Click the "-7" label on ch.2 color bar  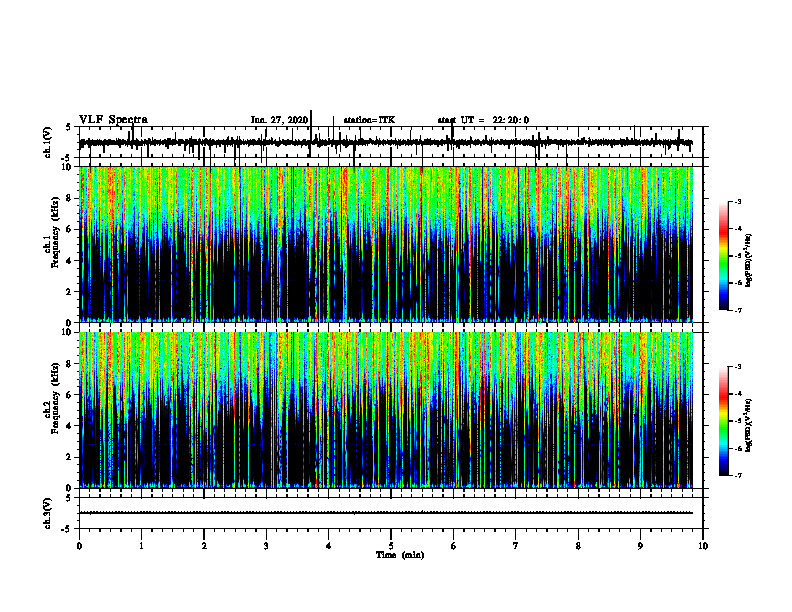(x=738, y=475)
